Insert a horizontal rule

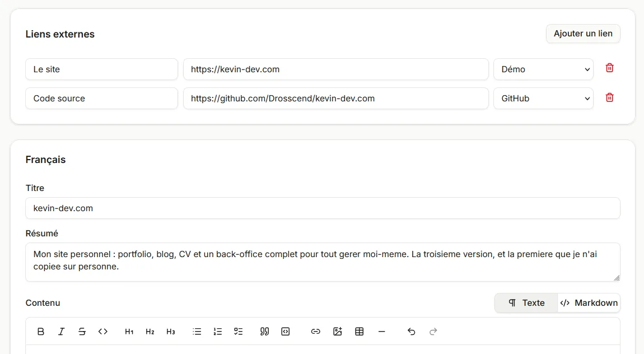click(x=381, y=332)
